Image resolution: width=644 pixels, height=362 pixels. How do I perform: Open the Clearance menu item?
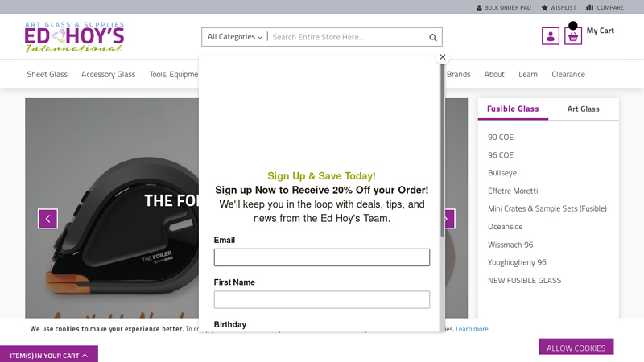point(568,74)
